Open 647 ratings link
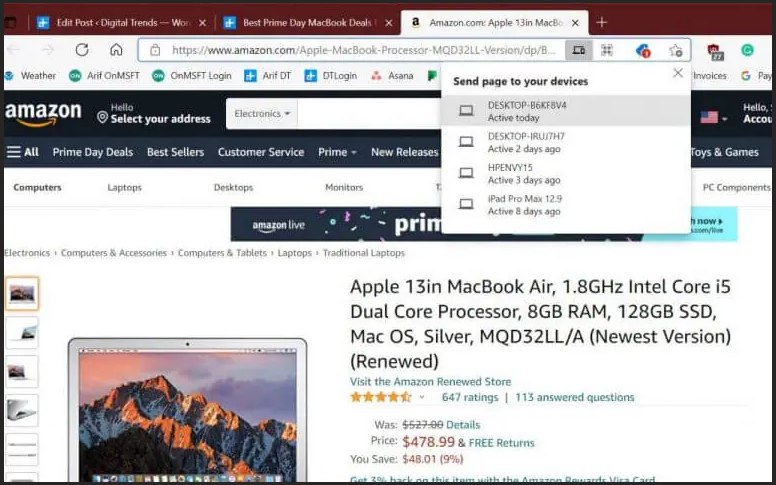776x485 pixels. [x=470, y=397]
